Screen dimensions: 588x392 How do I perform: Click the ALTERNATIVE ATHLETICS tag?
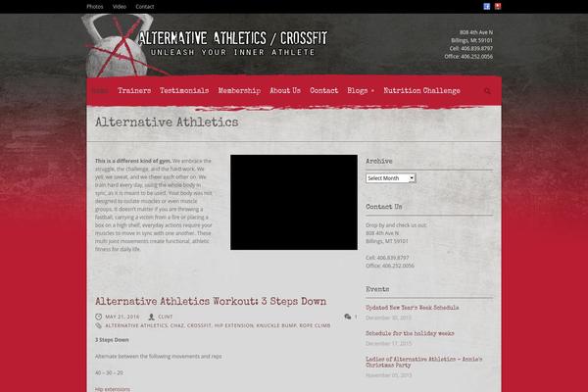pyautogui.click(x=136, y=325)
